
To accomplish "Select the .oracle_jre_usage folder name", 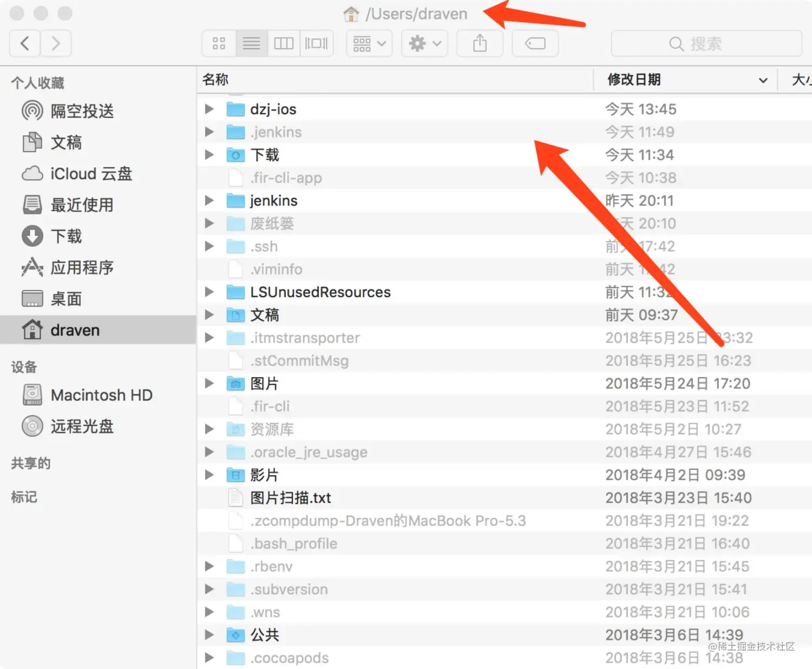I will [309, 452].
